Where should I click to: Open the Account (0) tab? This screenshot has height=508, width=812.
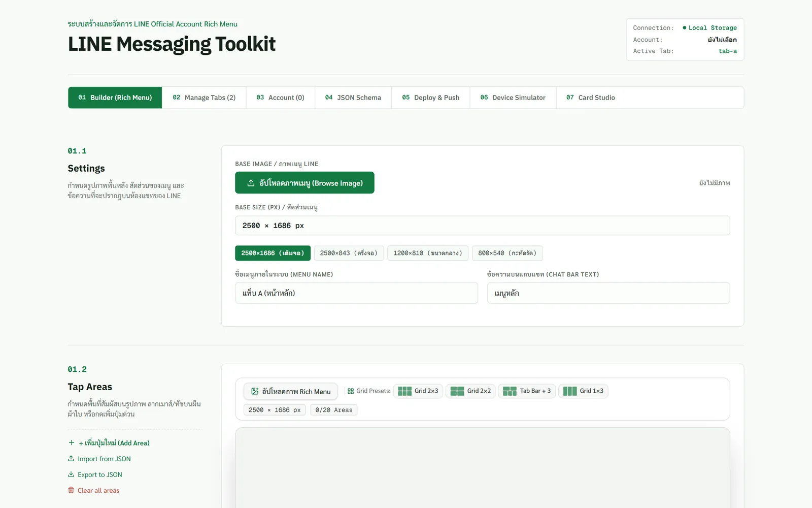[281, 98]
